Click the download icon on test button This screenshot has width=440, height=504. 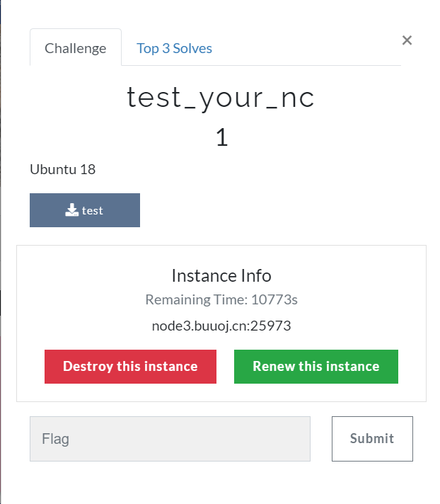pos(72,210)
